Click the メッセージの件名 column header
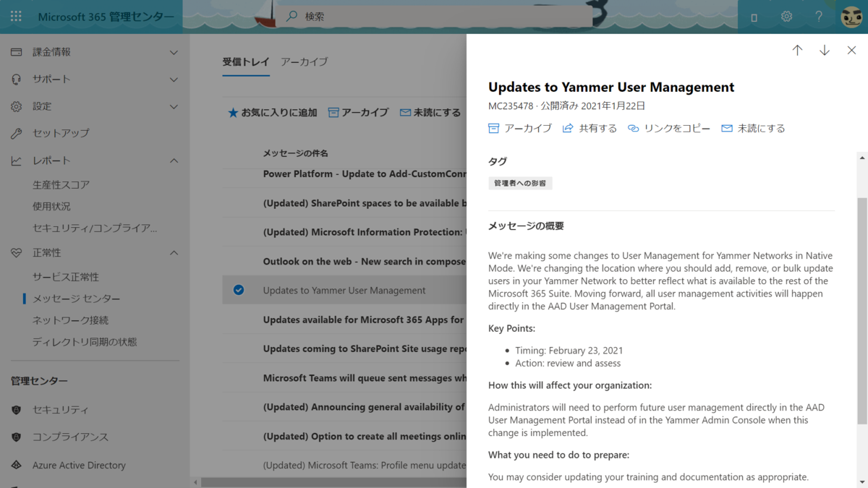This screenshot has height=488, width=868. 295,153
